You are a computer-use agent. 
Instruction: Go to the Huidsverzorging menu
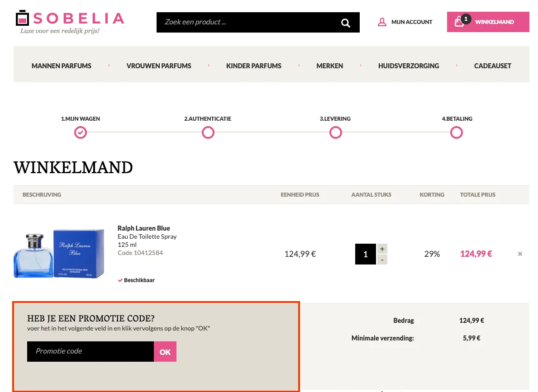click(x=409, y=66)
